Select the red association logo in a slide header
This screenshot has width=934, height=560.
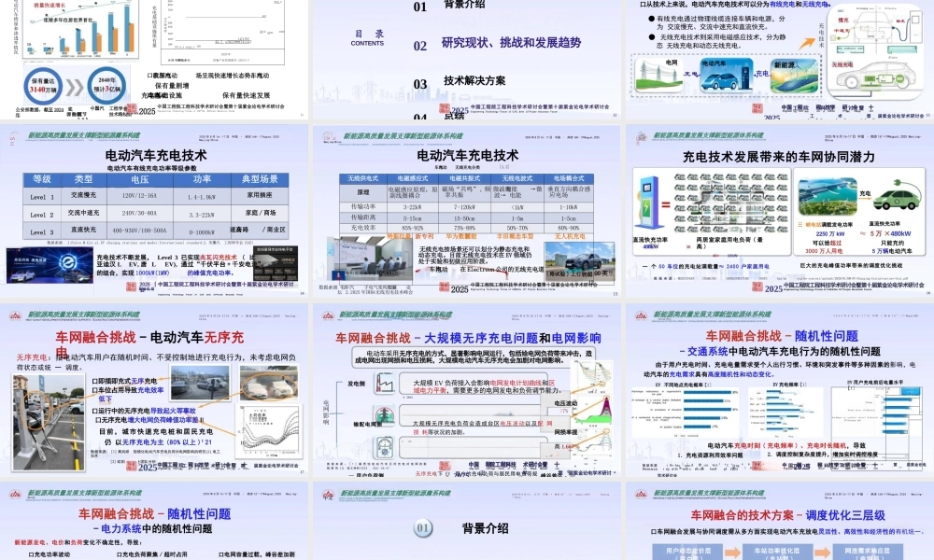pyautogui.click(x=329, y=315)
